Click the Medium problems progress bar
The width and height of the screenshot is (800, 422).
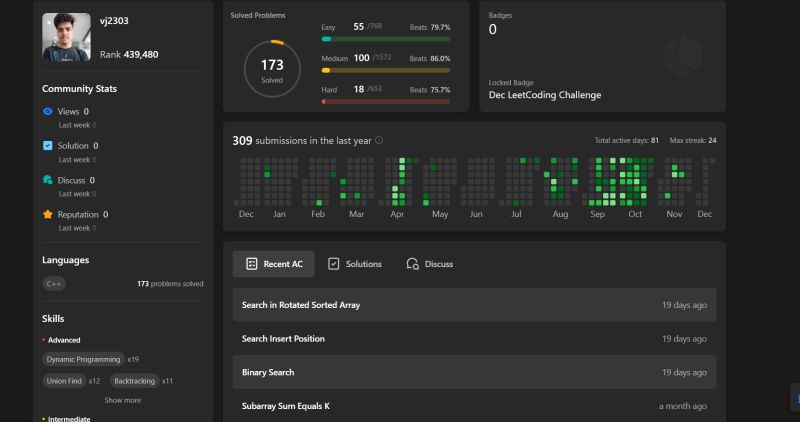pos(386,70)
